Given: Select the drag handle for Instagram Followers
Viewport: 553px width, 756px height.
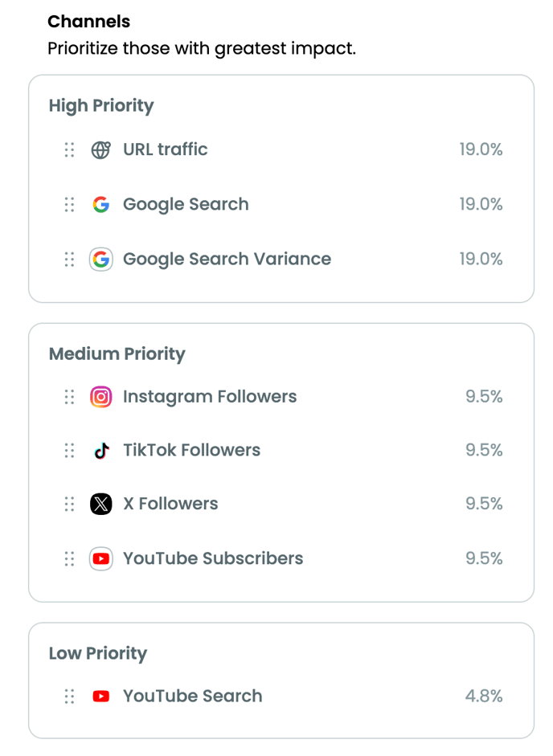Looking at the screenshot, I should pyautogui.click(x=69, y=397).
